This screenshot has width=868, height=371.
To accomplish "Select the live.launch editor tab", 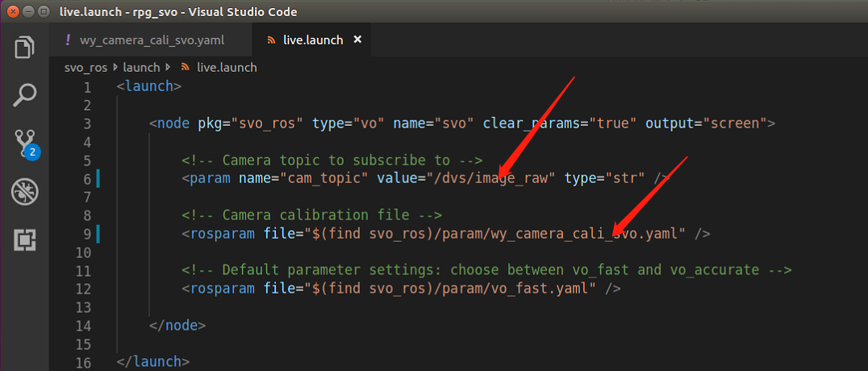I will (x=313, y=40).
